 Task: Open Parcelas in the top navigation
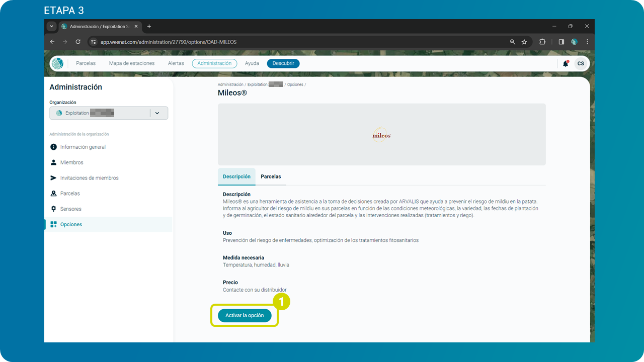point(86,63)
